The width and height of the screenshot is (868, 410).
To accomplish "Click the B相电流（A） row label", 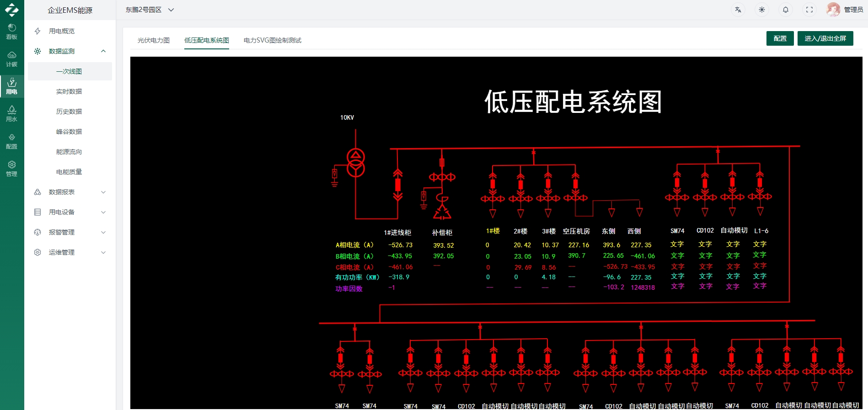I will tap(355, 256).
